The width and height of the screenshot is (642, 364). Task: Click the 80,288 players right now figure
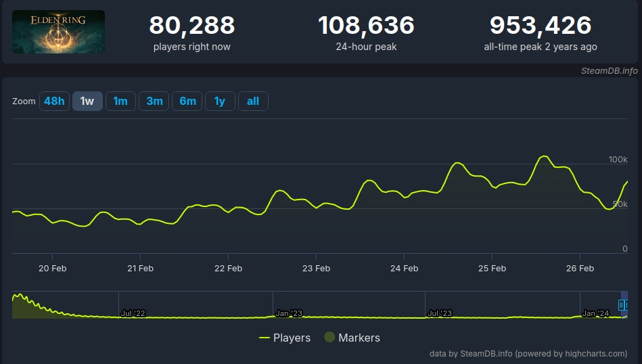192,26
